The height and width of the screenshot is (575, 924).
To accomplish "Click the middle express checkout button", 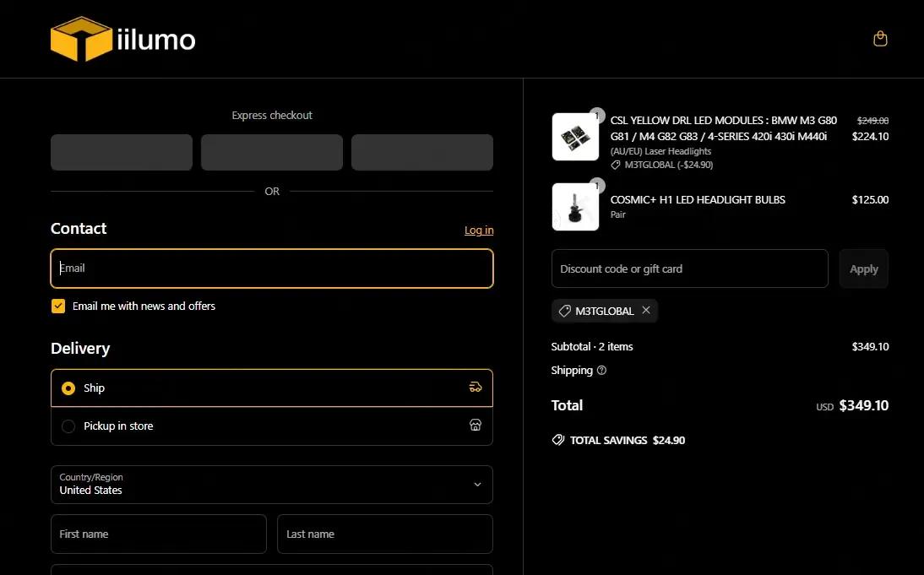I will 272,153.
